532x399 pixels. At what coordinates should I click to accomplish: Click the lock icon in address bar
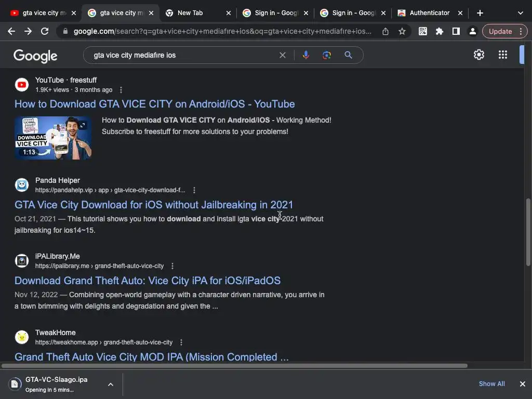(65, 31)
